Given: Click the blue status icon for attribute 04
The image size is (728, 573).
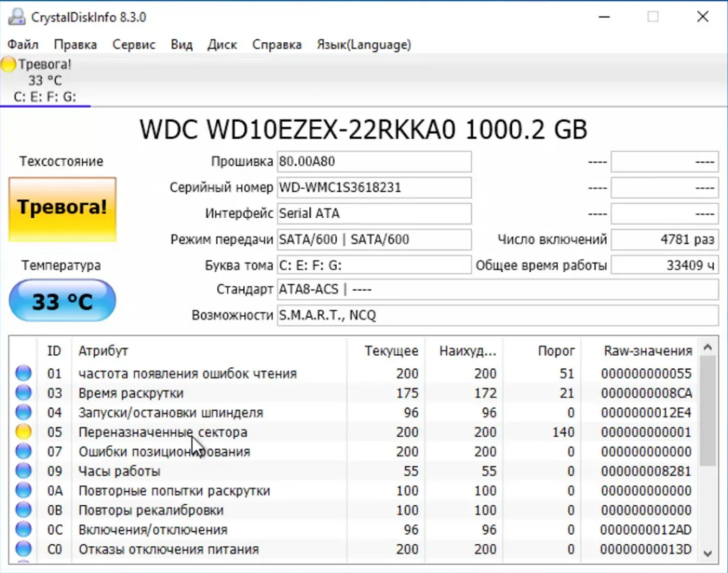Looking at the screenshot, I should click(x=23, y=412).
